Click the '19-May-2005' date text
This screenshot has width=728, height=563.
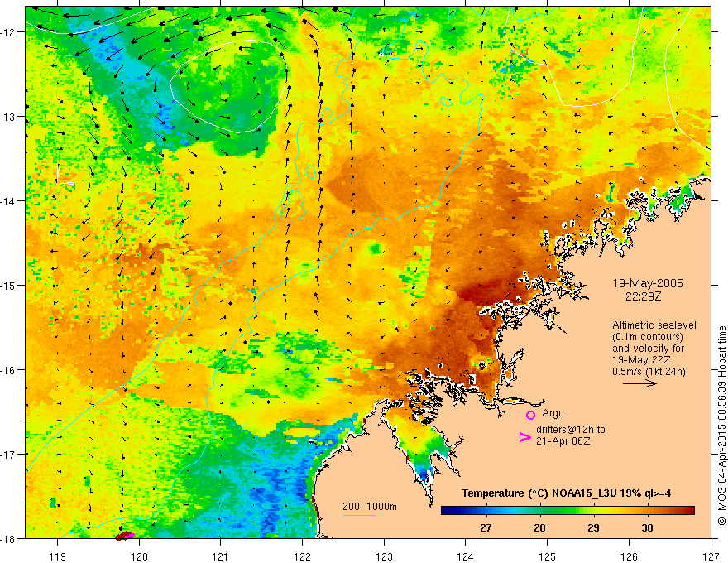[x=648, y=283]
